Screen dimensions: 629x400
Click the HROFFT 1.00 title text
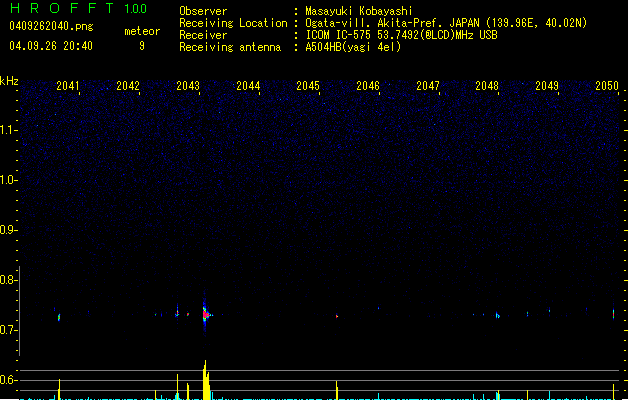(78, 8)
